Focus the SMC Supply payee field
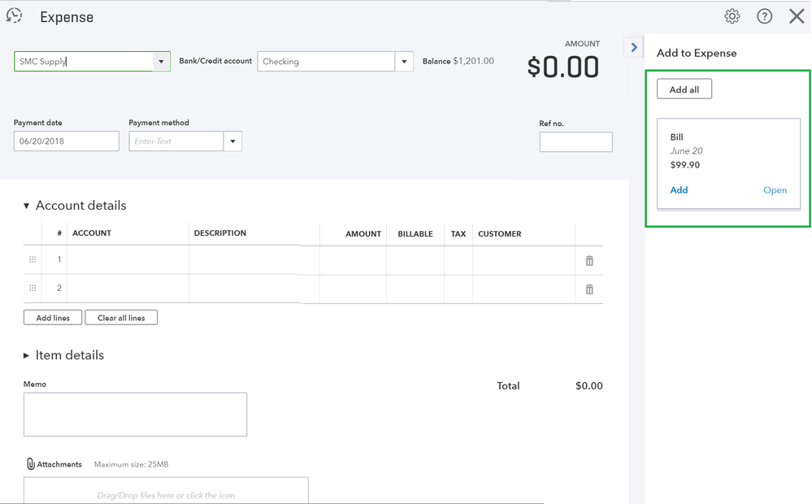Viewport: 812px width, 504px height. point(84,62)
